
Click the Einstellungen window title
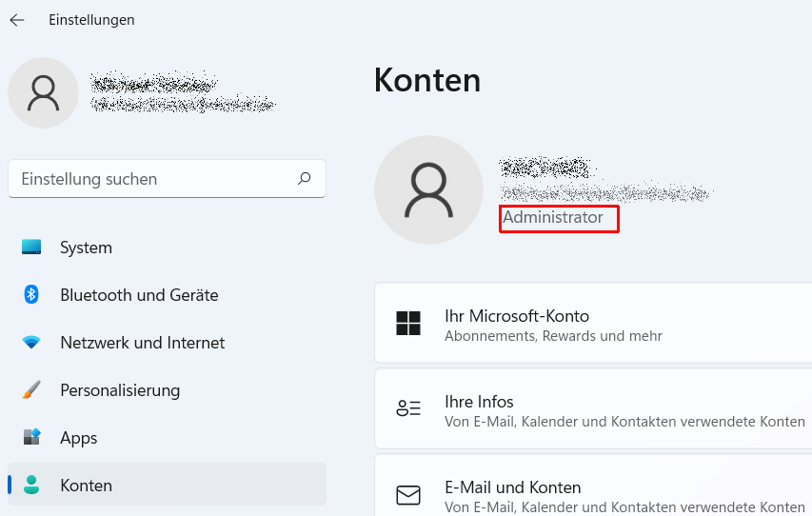pyautogui.click(x=91, y=20)
